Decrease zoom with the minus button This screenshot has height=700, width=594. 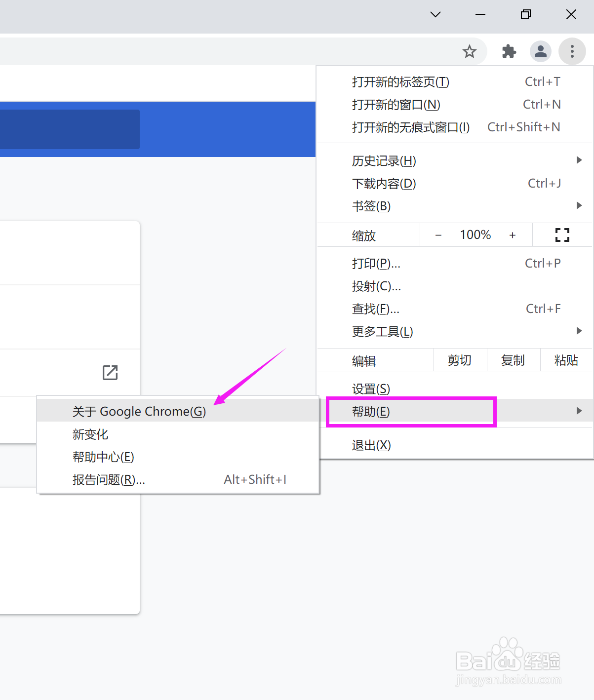pos(438,235)
